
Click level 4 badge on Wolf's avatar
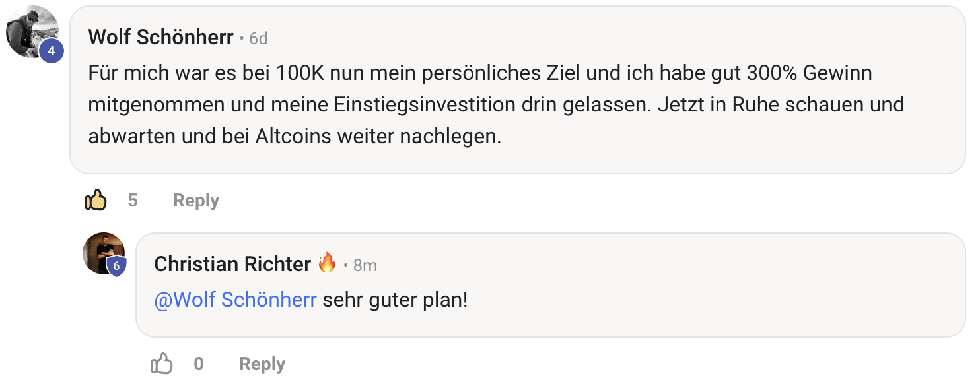tap(52, 50)
